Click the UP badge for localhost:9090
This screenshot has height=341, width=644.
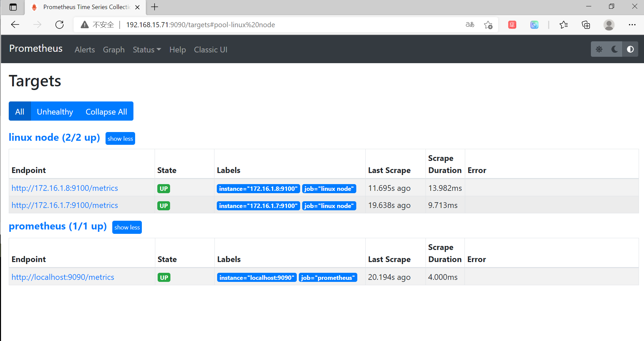tap(164, 278)
